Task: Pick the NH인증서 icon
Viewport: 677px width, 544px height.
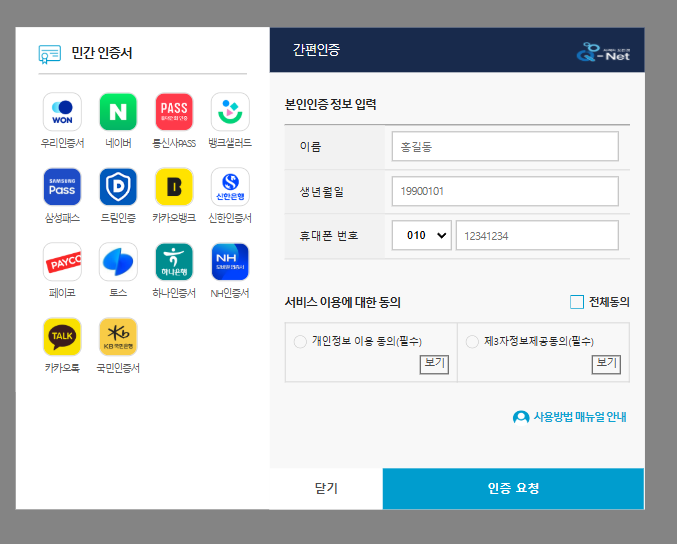Action: pos(230,262)
